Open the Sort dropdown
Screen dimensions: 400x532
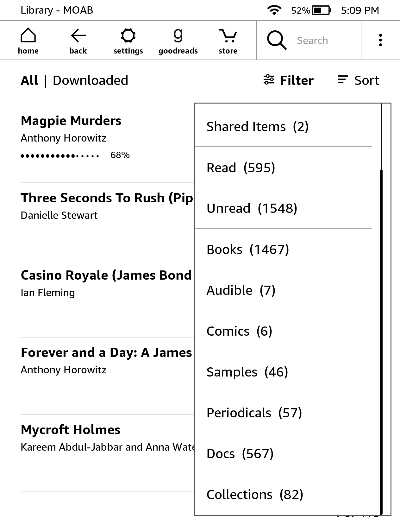359,80
